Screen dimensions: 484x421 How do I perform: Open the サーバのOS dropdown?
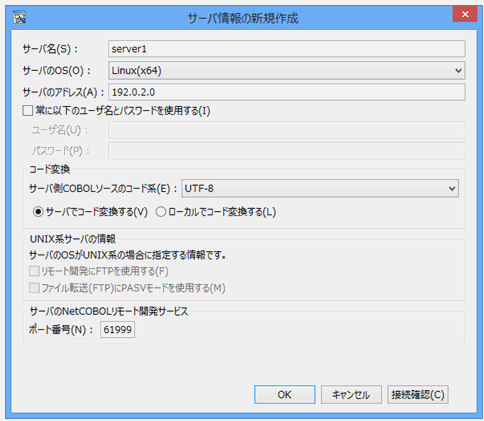(287, 70)
